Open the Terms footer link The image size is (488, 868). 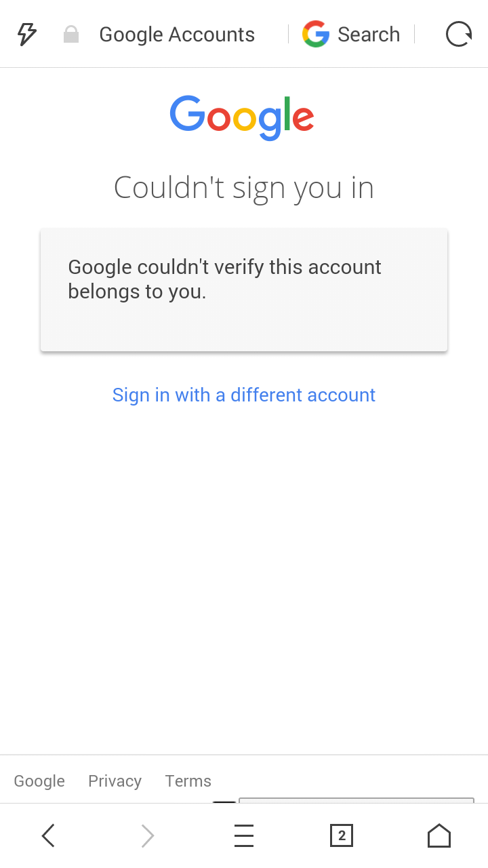(188, 781)
